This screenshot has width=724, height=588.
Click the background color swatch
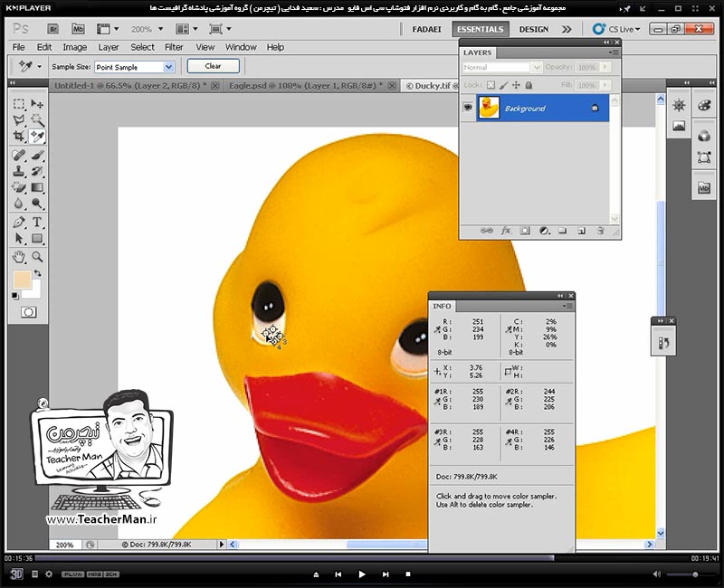pos(35,291)
